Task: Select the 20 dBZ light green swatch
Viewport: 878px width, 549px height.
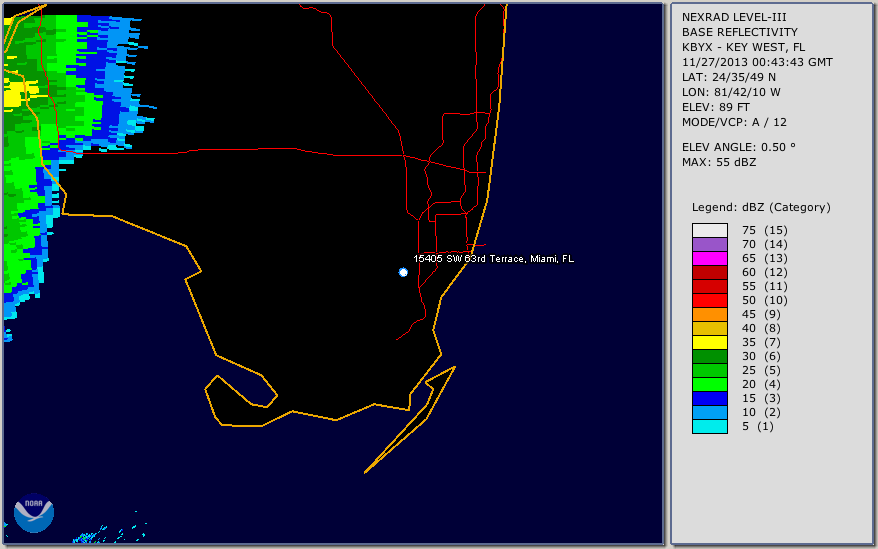Action: coord(709,384)
